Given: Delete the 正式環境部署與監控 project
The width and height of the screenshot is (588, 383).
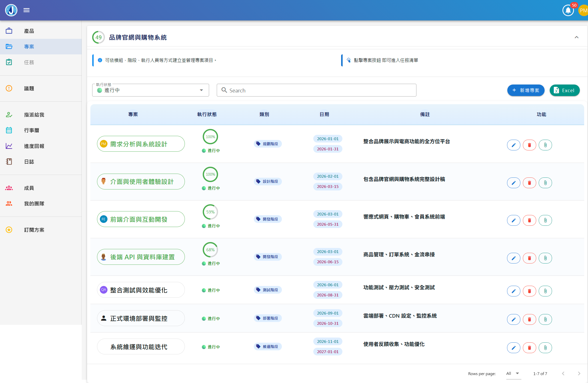Looking at the screenshot, I should (x=529, y=319).
